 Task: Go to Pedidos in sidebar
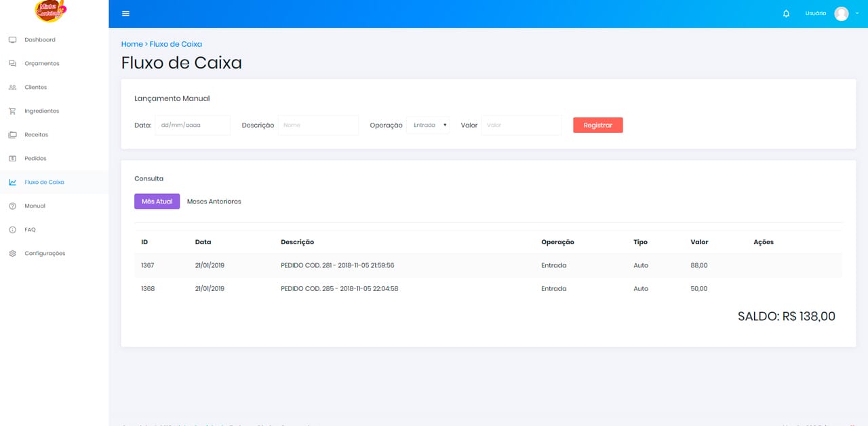pos(35,159)
